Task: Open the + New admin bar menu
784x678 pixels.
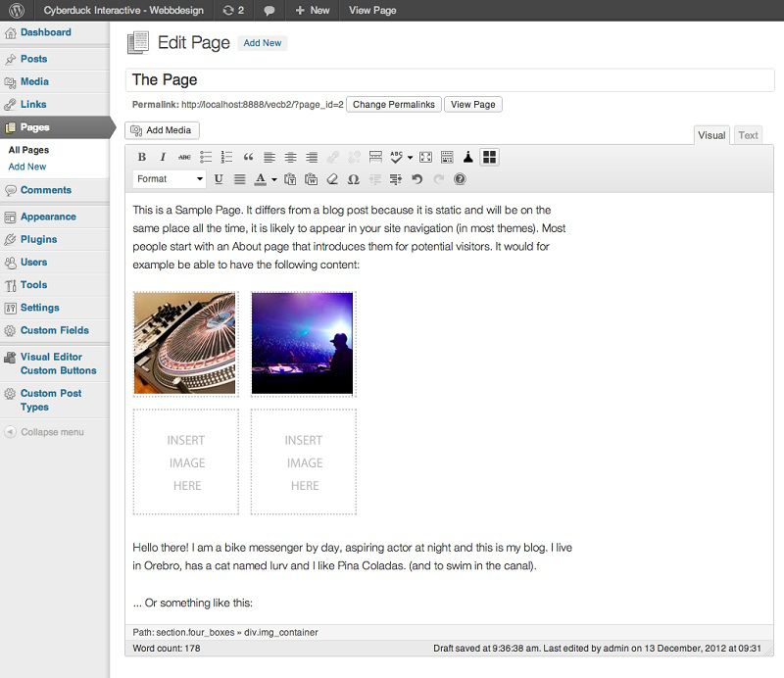Action: click(x=312, y=10)
